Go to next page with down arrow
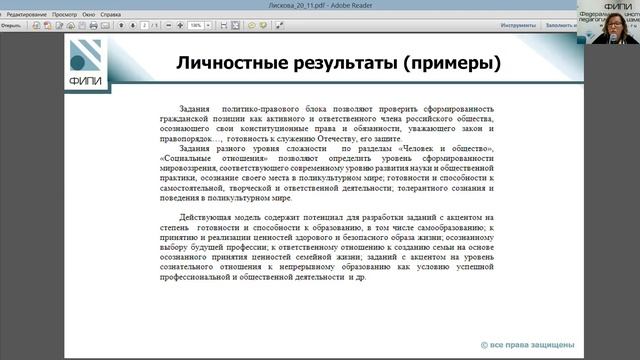This screenshot has height=360, width=640. point(133,25)
